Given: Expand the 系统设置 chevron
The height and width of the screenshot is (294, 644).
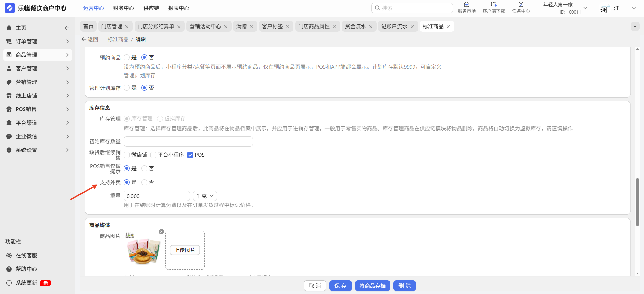Looking at the screenshot, I should pos(68,150).
